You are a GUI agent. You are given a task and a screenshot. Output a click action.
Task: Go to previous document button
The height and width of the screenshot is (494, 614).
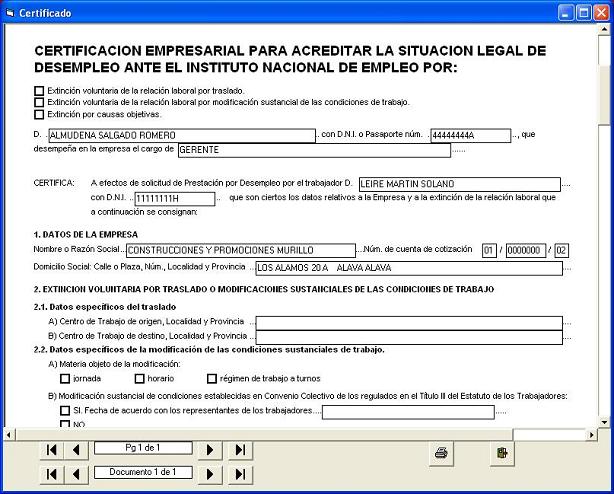coord(76,474)
